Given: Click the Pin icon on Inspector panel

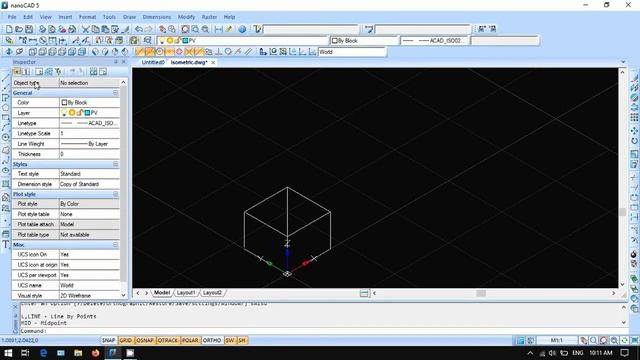Looking at the screenshot, I should tap(116, 62).
